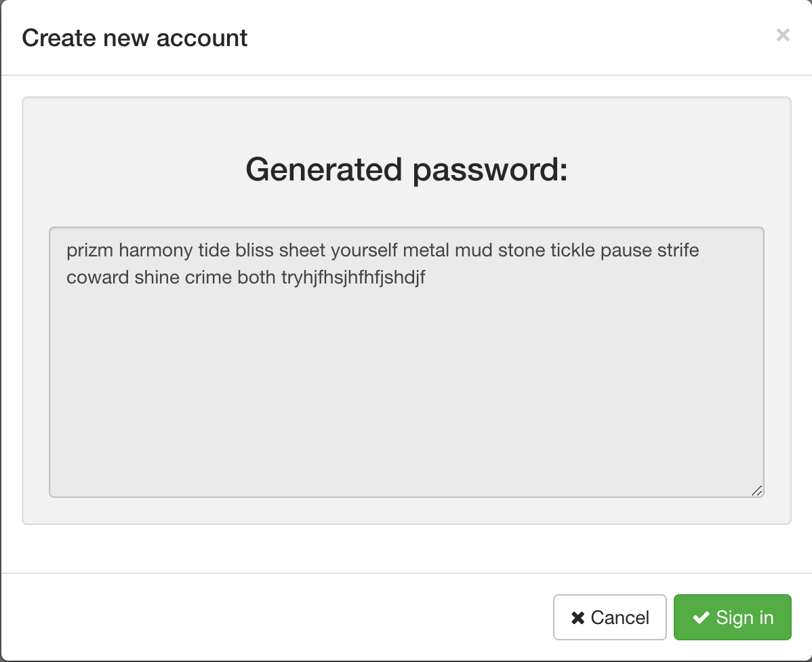
Task: Close the Create new account dialog
Action: (x=783, y=35)
